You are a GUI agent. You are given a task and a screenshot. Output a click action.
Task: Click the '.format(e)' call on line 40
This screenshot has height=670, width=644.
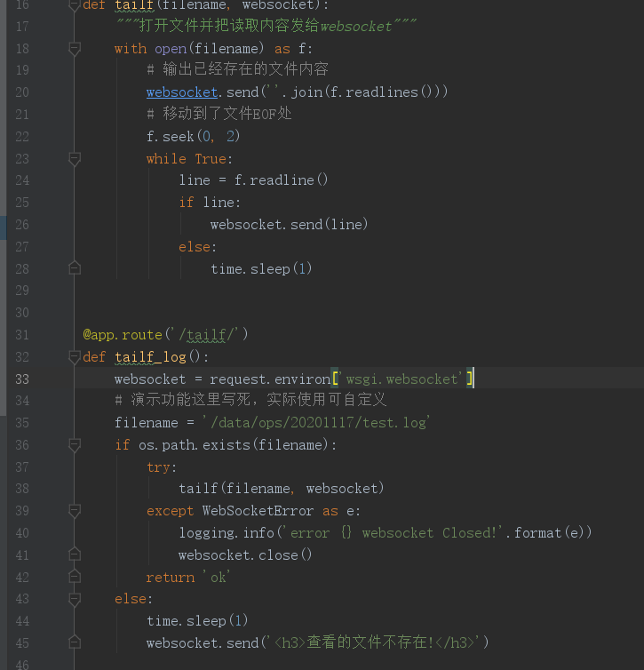(545, 533)
